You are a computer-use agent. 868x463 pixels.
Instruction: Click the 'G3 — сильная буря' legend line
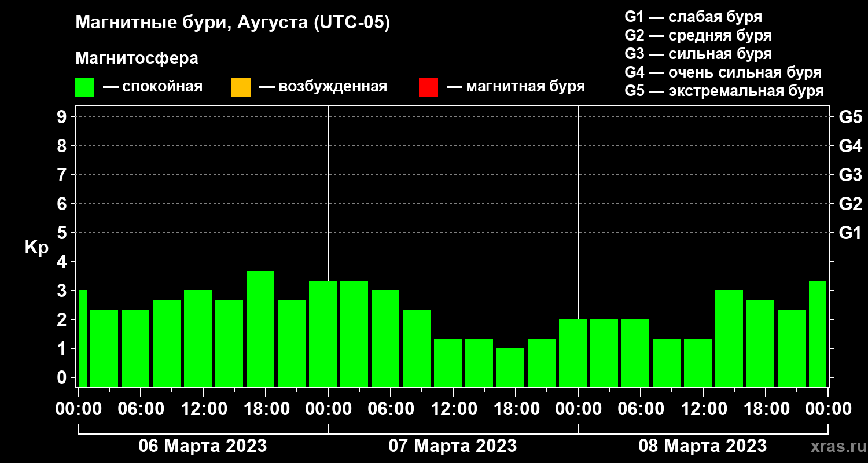click(x=698, y=54)
